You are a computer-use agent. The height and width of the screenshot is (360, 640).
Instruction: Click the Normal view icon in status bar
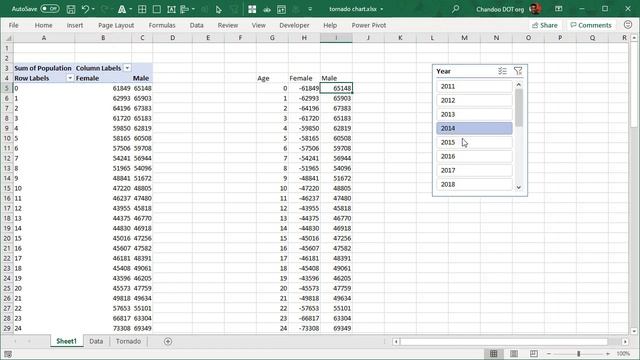pos(493,353)
